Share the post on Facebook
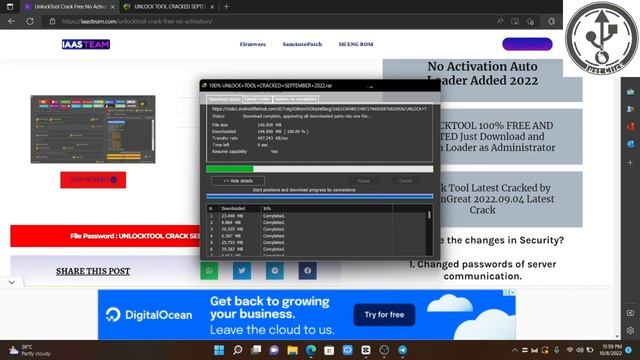The width and height of the screenshot is (640, 360). tap(307, 271)
